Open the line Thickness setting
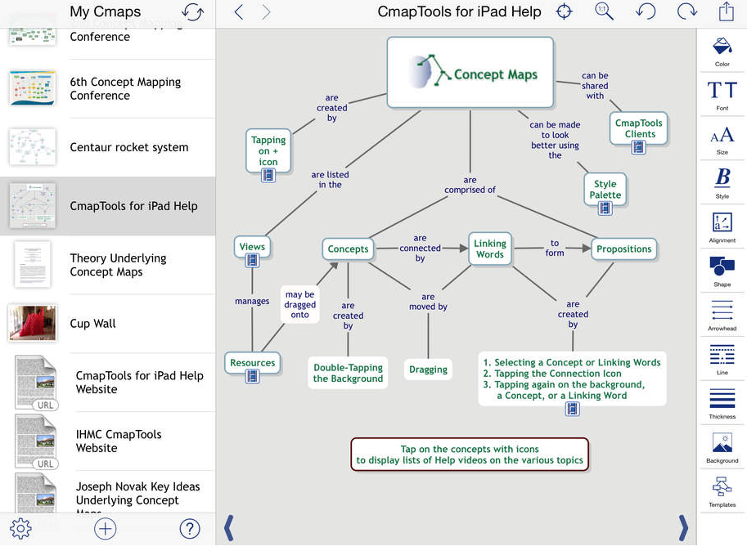 [722, 403]
